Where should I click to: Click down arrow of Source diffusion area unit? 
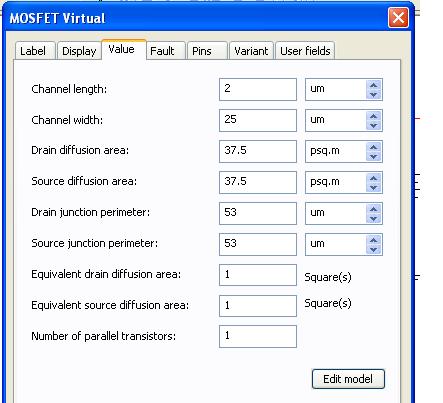click(373, 187)
